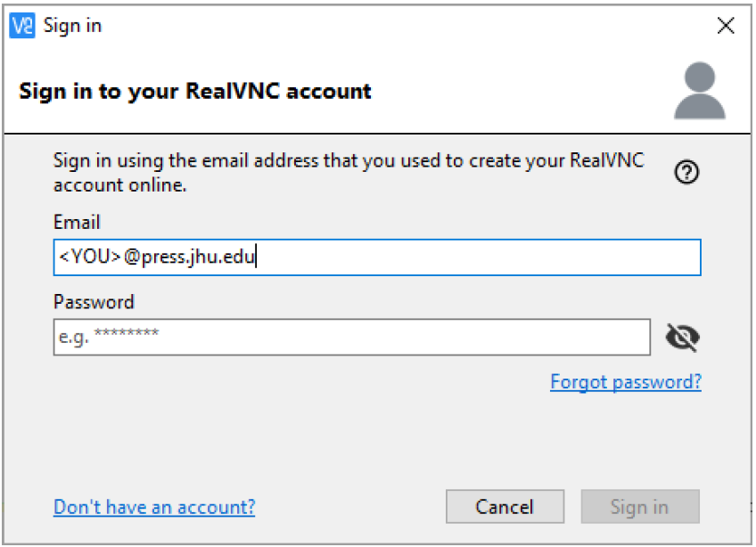Follow the Don't have an account? link
Image resolution: width=756 pixels, height=547 pixels.
click(154, 508)
